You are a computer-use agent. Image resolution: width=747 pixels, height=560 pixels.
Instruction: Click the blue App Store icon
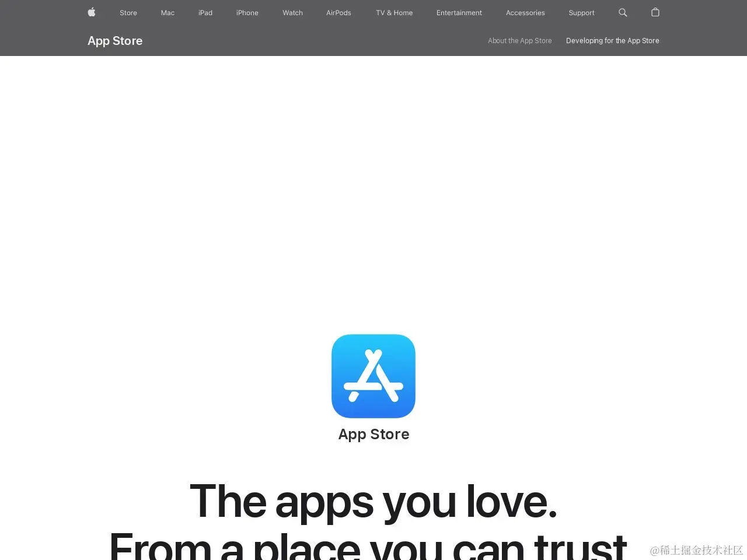point(373,376)
